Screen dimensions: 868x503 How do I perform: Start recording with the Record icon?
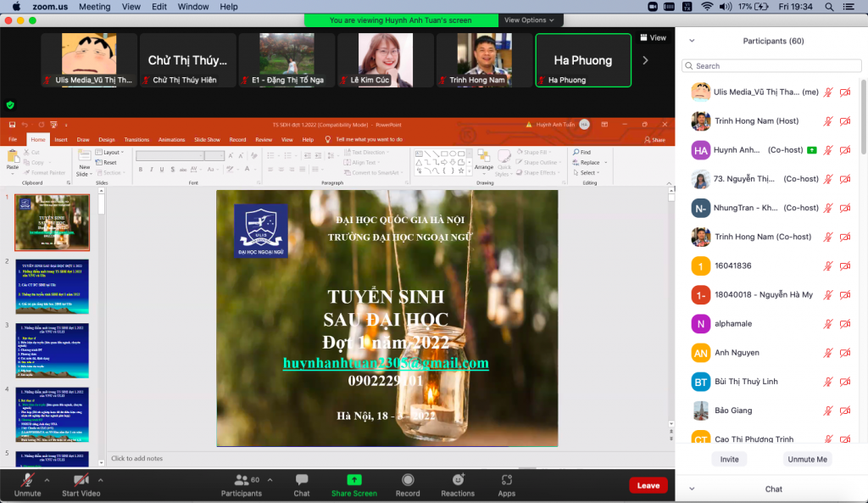click(408, 480)
